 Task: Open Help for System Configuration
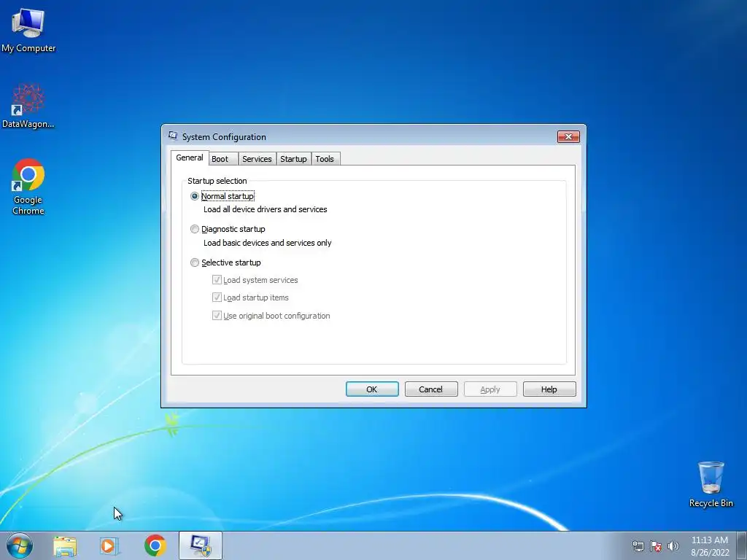tap(549, 389)
